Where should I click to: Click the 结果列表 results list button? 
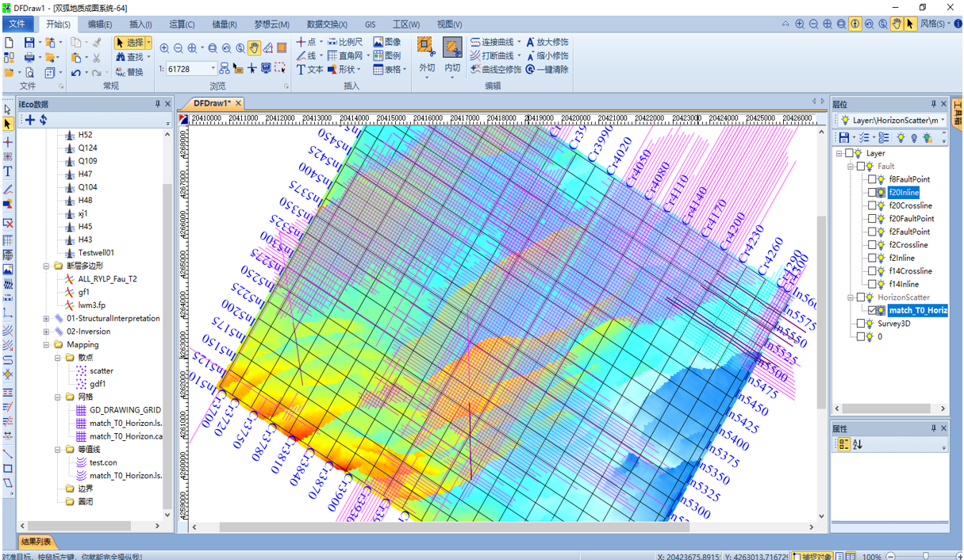[36, 542]
